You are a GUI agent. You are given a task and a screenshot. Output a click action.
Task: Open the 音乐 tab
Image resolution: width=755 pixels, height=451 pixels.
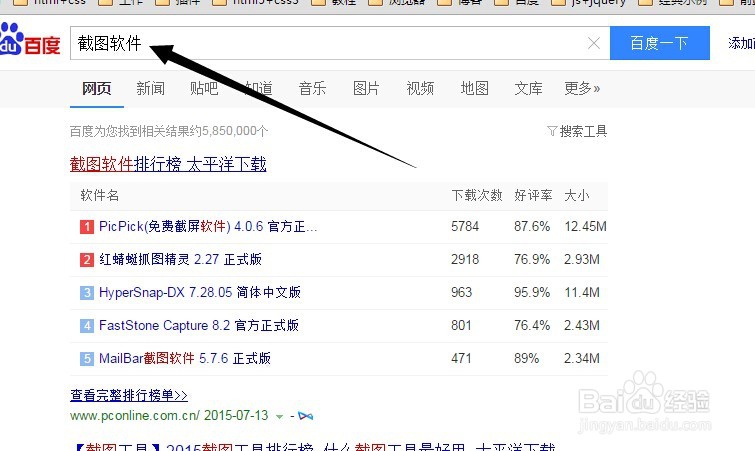point(312,89)
